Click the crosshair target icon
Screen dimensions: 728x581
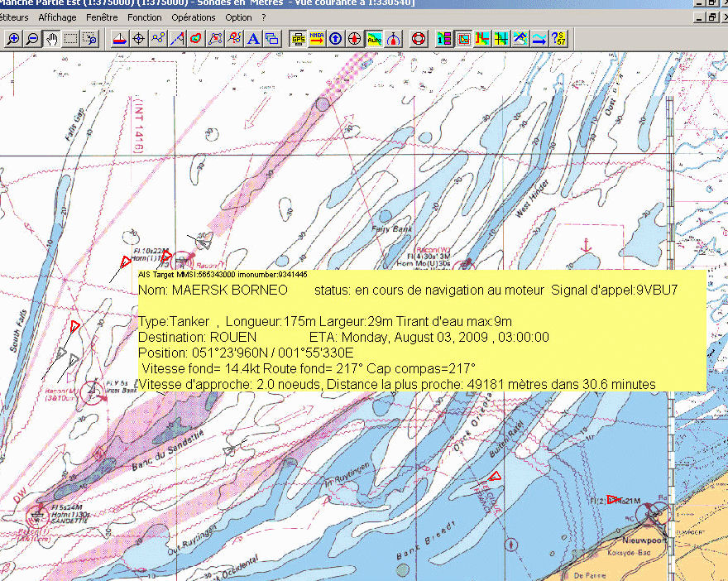point(138,38)
